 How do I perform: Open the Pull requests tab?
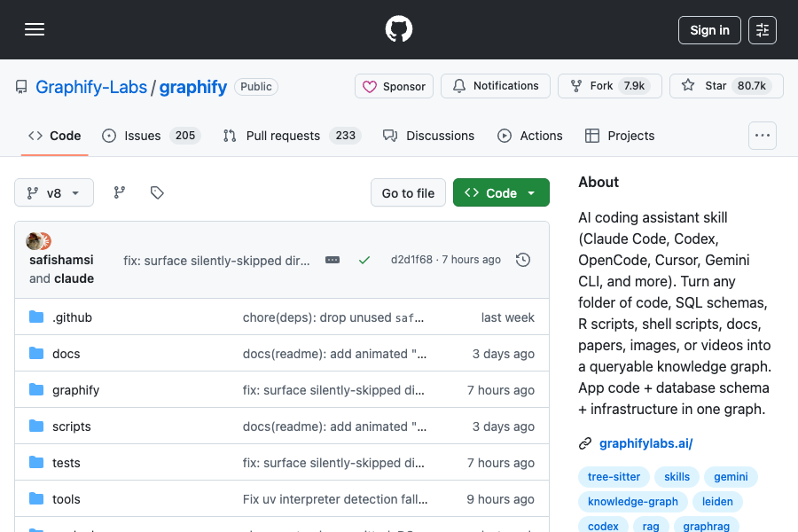(292, 136)
